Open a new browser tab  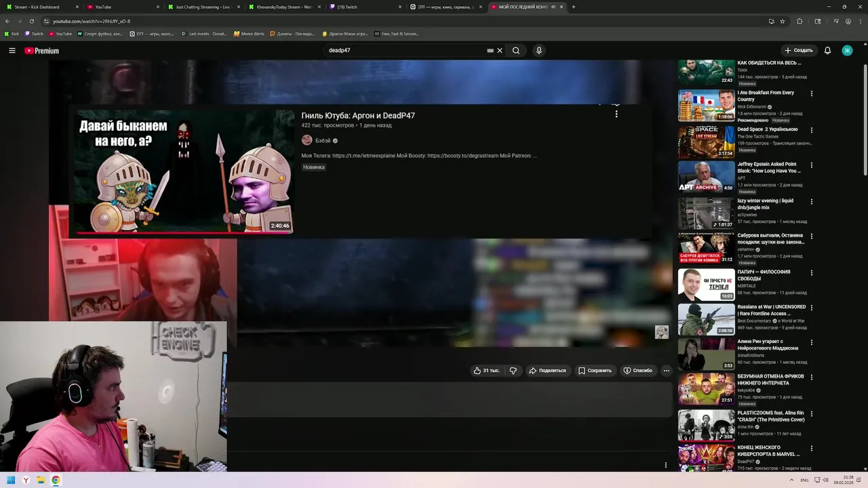pyautogui.click(x=574, y=7)
